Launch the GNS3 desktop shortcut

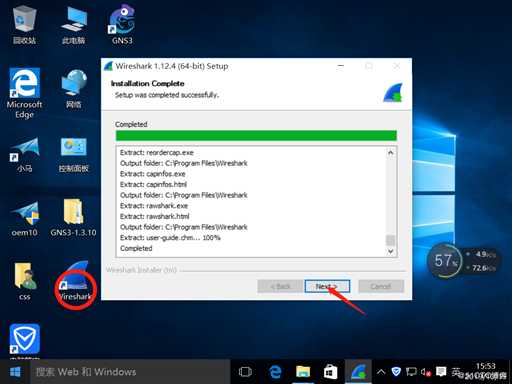(122, 25)
